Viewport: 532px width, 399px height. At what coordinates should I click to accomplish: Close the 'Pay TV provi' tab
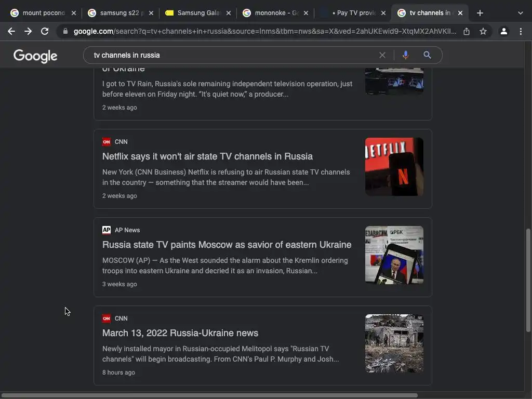point(383,13)
